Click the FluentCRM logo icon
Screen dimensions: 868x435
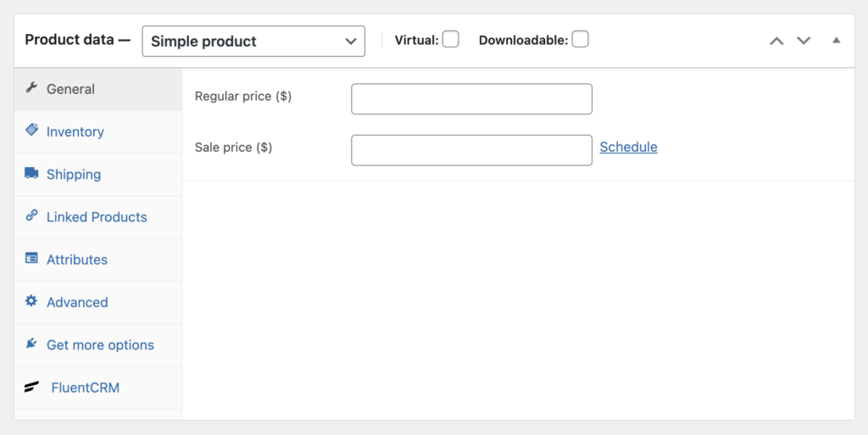pos(31,387)
